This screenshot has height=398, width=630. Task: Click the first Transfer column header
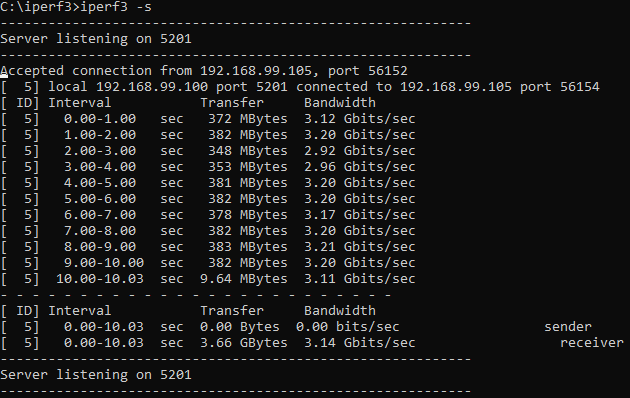tap(232, 103)
